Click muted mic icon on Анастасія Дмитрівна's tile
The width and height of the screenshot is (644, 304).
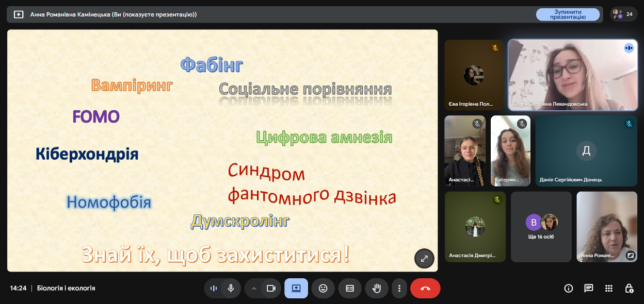pyautogui.click(x=497, y=200)
